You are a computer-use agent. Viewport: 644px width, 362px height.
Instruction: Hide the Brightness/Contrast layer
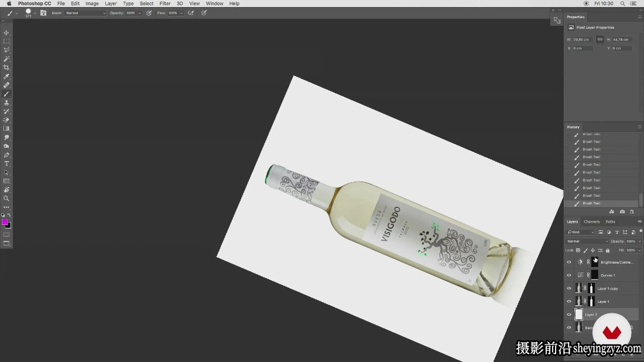(x=569, y=262)
